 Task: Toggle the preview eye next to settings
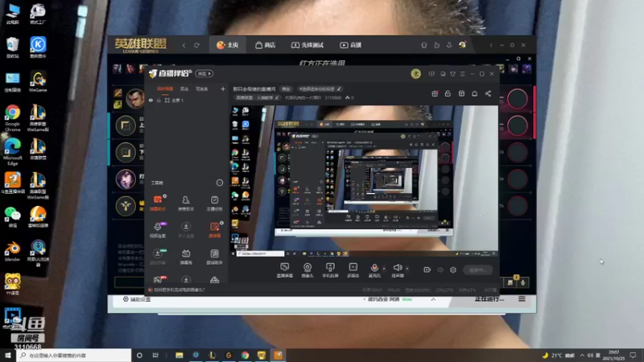pyautogui.click(x=440, y=269)
